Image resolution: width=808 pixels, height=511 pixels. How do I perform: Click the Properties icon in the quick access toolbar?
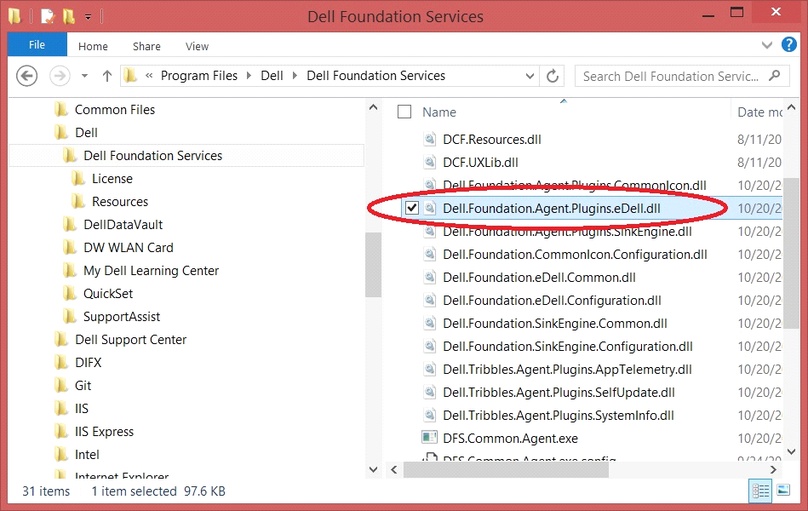(46, 16)
